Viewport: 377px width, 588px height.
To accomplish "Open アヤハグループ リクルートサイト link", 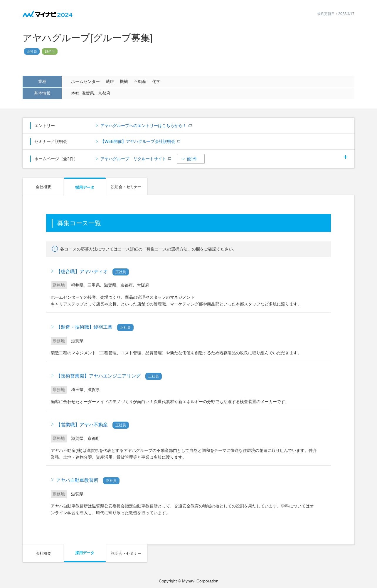I will [133, 159].
